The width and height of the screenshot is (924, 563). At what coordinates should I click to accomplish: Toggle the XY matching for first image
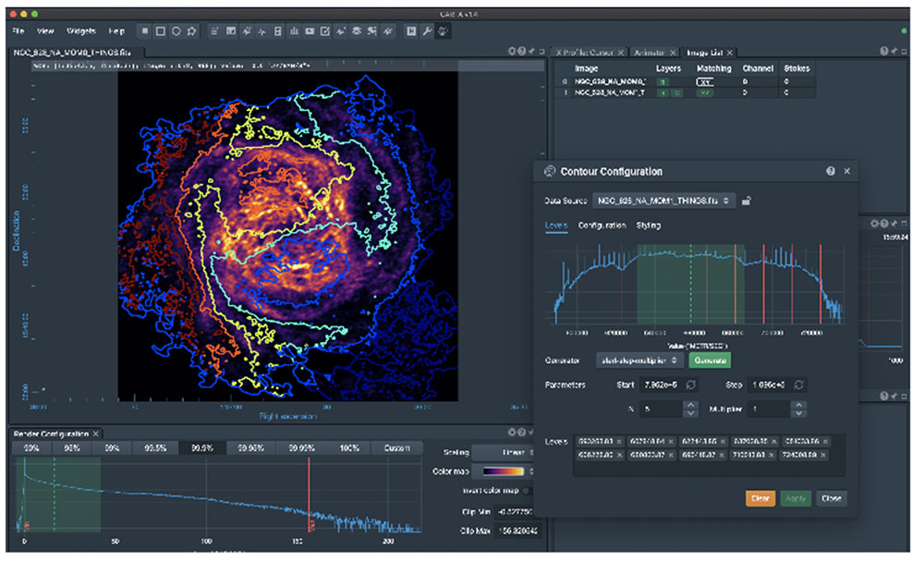(705, 81)
